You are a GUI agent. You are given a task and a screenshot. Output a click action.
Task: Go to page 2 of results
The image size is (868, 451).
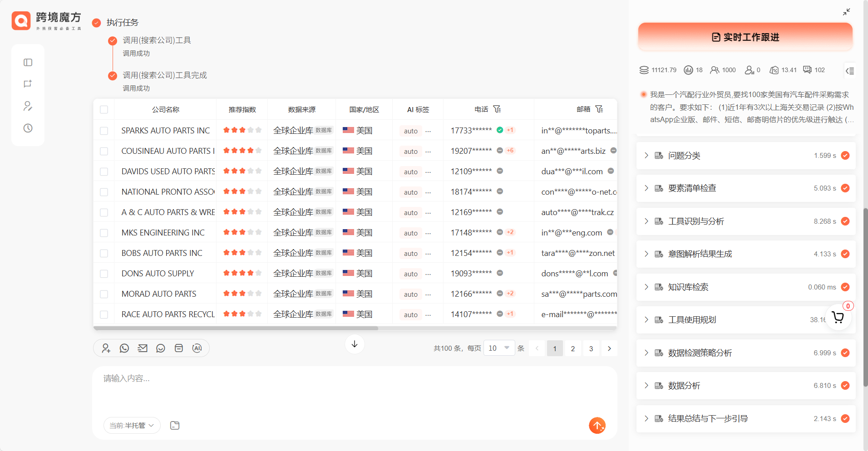click(x=573, y=348)
